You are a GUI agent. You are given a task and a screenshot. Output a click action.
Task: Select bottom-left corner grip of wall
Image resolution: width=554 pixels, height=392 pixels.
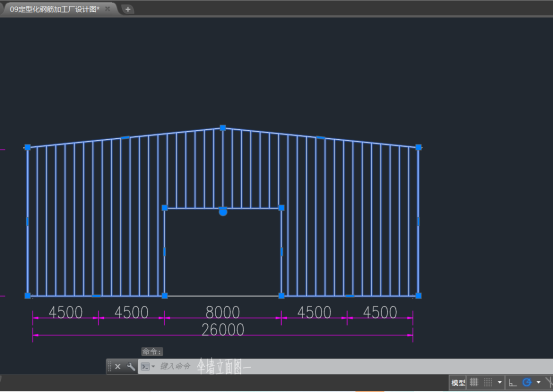pos(28,296)
